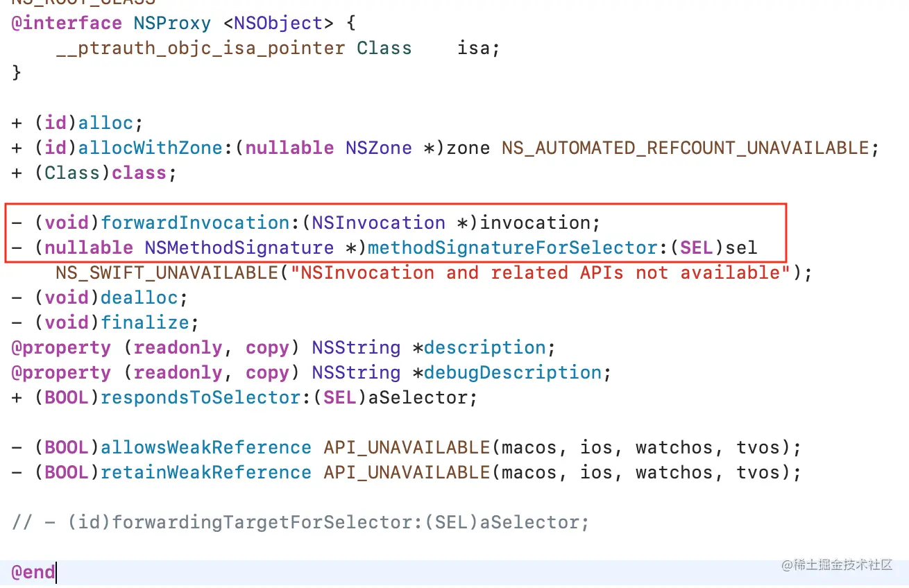Click the description property name
The image size is (909, 588).
485,347
